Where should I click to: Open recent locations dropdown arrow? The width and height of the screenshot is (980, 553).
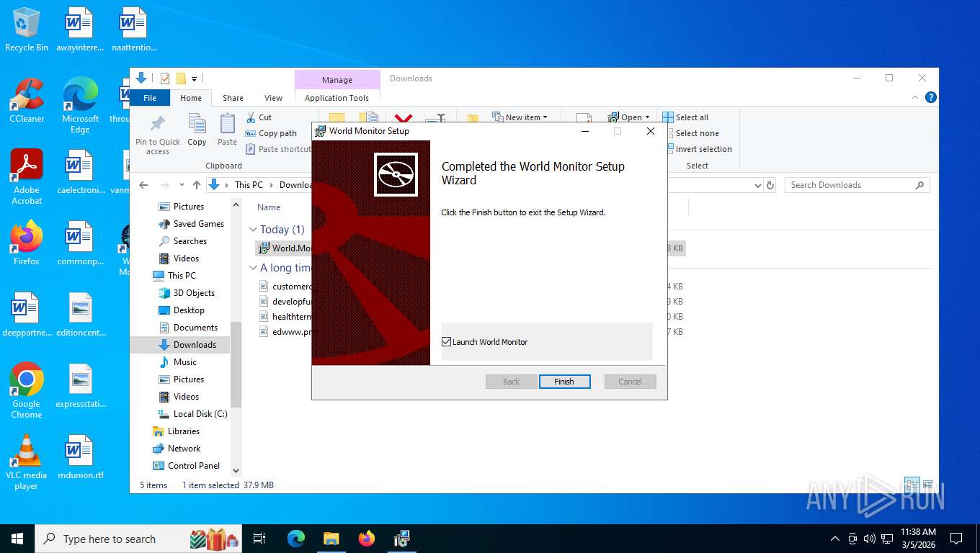pyautogui.click(x=181, y=185)
